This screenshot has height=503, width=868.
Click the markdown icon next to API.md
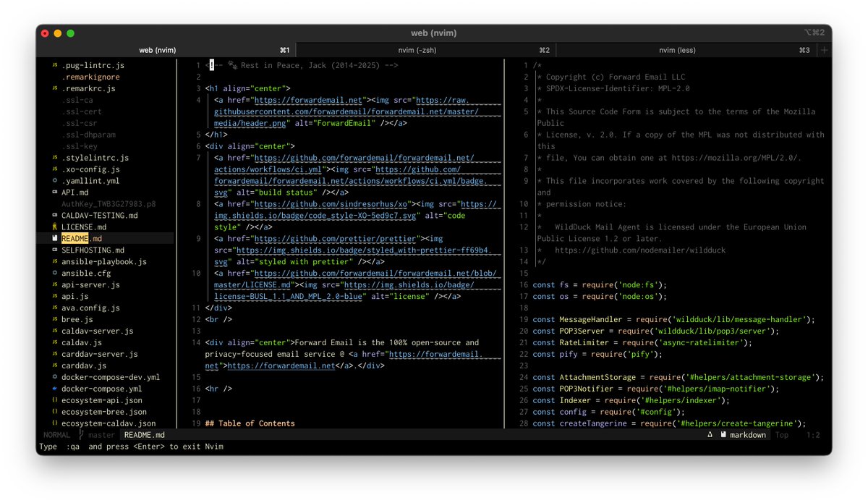point(55,193)
